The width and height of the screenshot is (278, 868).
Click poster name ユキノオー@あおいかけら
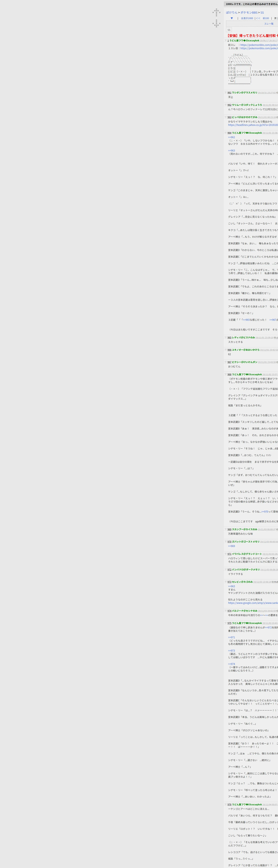[x=246, y=350]
